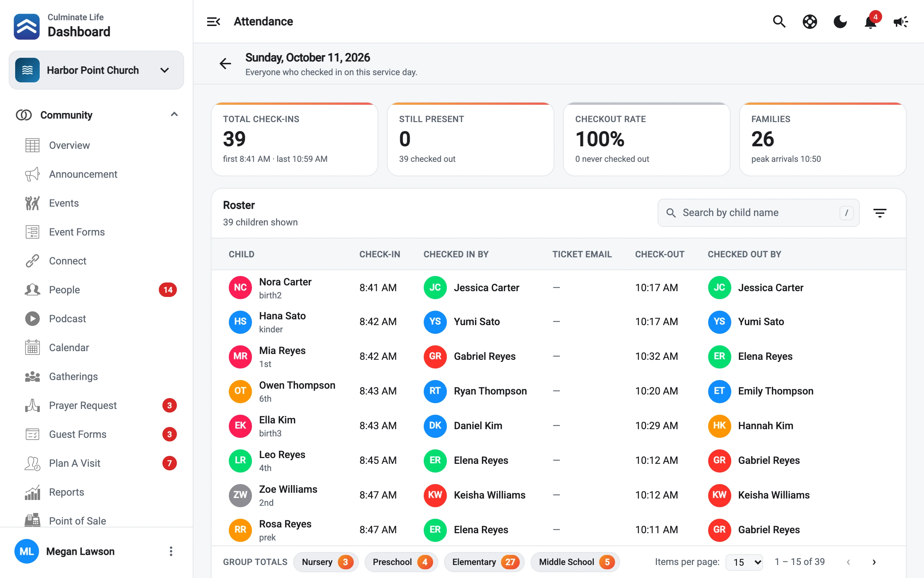Open Megan Lawson options menu

pyautogui.click(x=171, y=551)
